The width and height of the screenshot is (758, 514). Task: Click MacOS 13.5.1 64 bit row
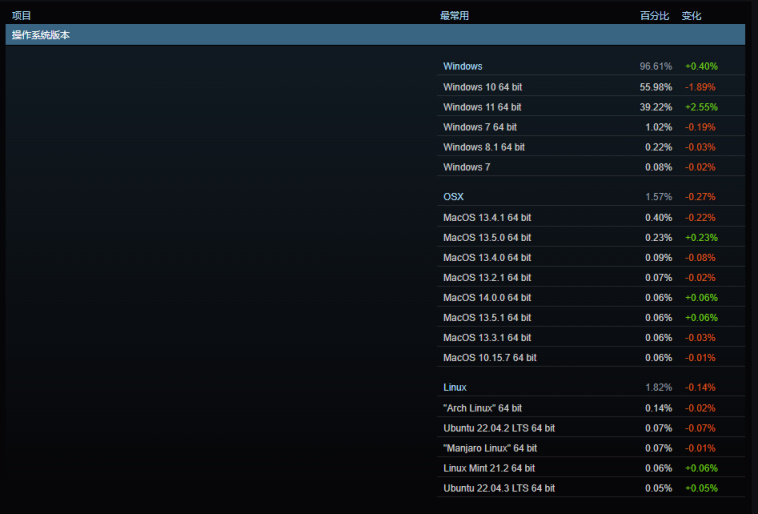[x=591, y=318]
